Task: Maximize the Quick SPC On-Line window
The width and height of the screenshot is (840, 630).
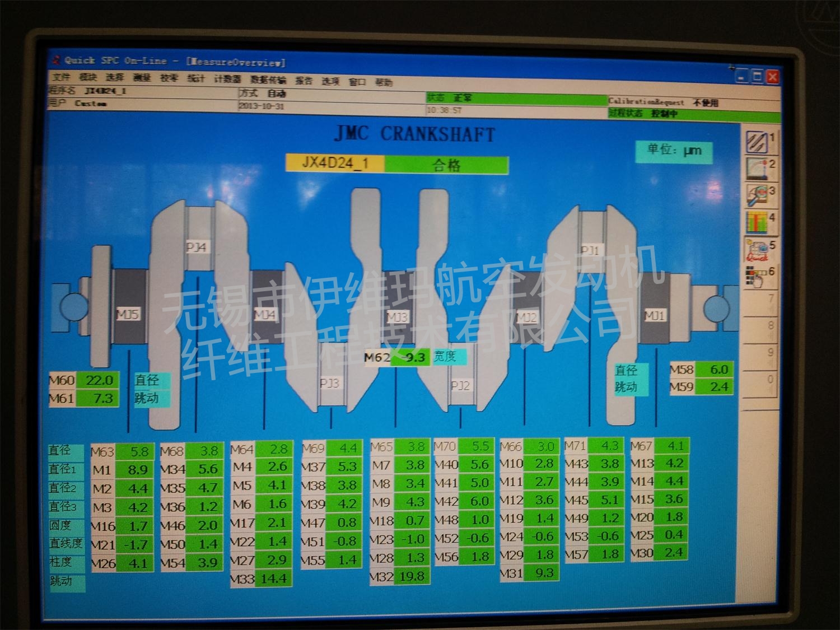Action: tap(757, 77)
